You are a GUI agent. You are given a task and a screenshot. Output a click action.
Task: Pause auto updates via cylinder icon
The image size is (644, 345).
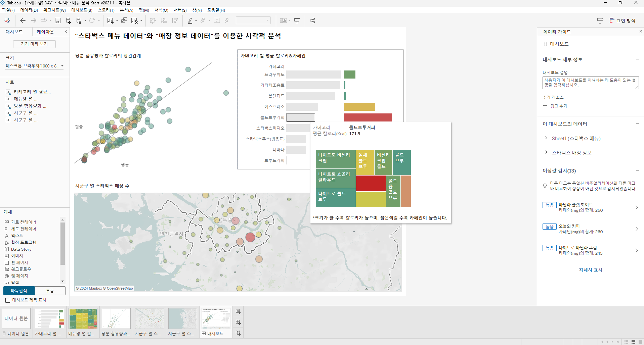tap(79, 20)
